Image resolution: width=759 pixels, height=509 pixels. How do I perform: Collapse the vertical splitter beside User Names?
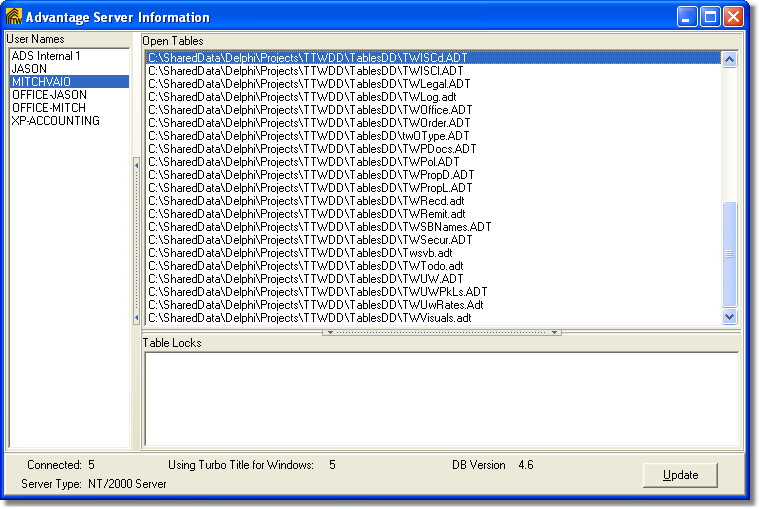[x=136, y=240]
